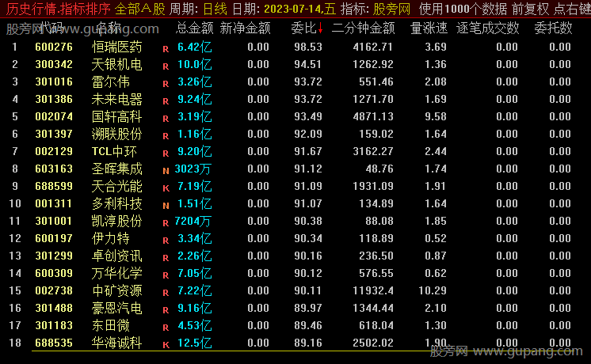Viewport: 591px width, 364px height.
Task: Click 前复权 in the title bar
Action: point(530,9)
